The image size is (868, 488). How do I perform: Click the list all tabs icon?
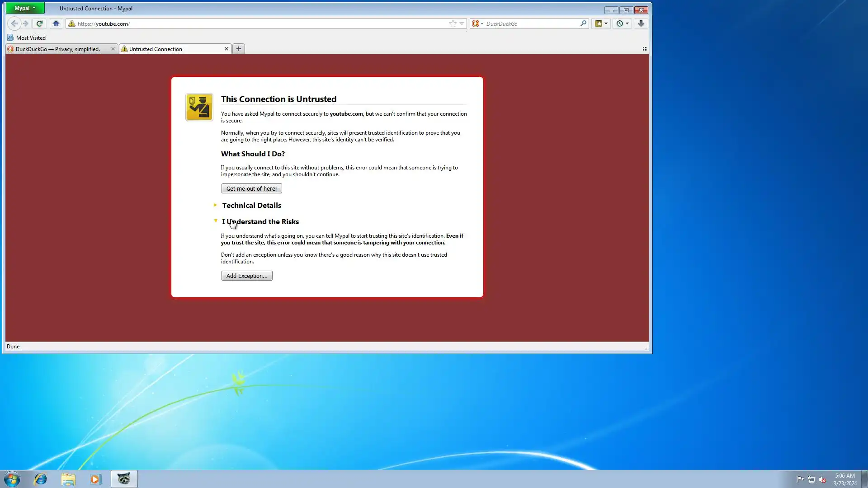click(x=644, y=49)
